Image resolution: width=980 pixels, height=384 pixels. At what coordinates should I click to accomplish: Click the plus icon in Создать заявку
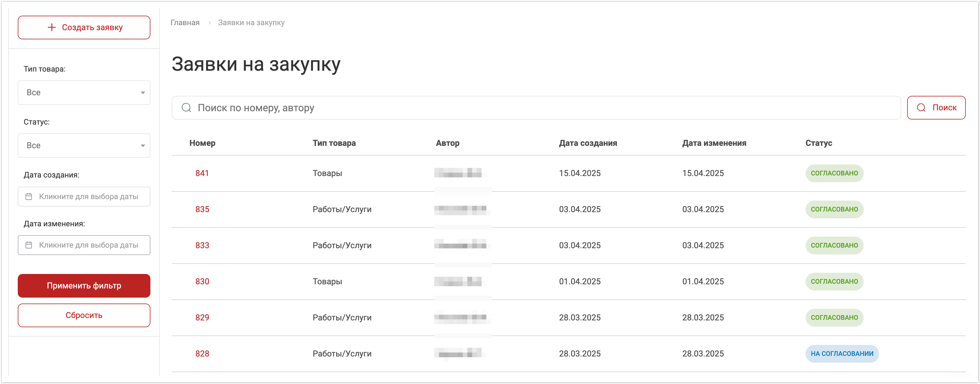[x=52, y=28]
